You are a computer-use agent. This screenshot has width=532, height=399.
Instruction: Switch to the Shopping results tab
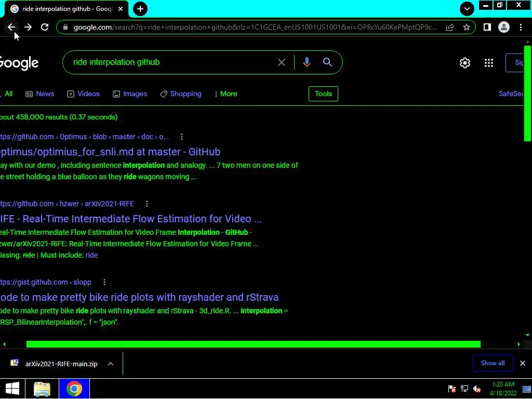point(181,94)
